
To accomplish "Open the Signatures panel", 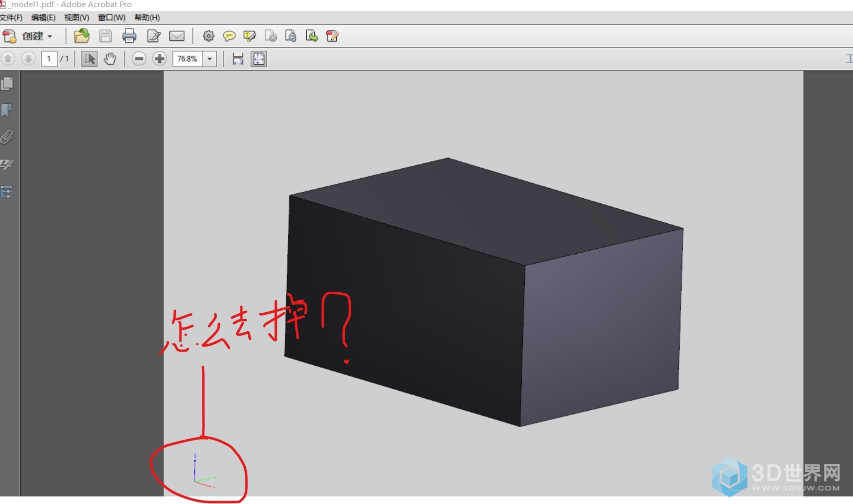I will click(x=7, y=164).
